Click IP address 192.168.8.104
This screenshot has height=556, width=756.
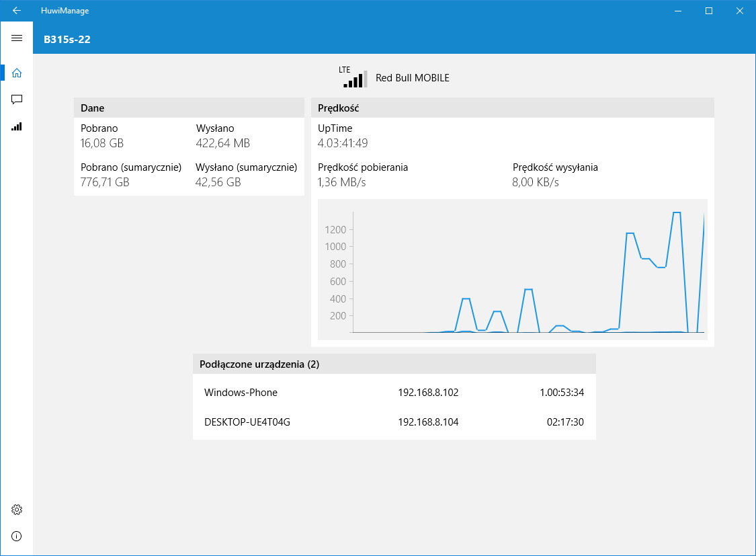tap(428, 422)
